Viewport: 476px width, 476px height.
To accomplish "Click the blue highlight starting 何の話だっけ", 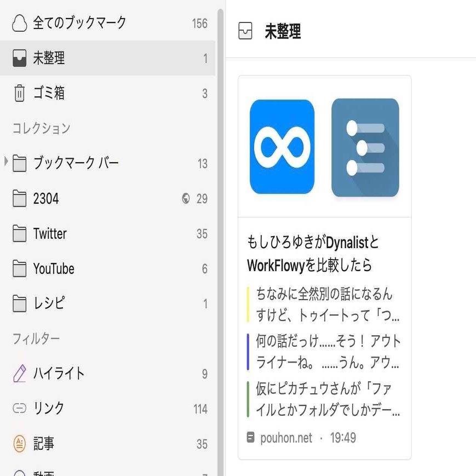I will point(324,352).
